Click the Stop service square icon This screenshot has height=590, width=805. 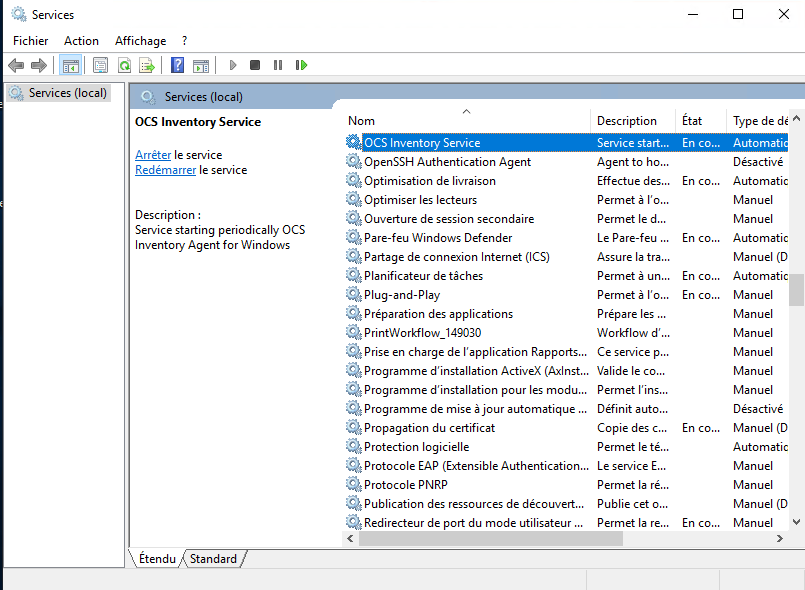255,65
